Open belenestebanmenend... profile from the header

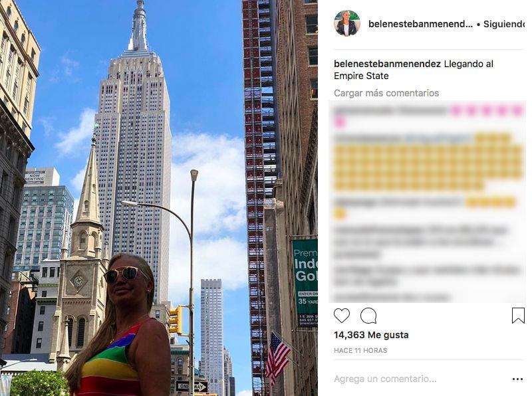[x=420, y=24]
